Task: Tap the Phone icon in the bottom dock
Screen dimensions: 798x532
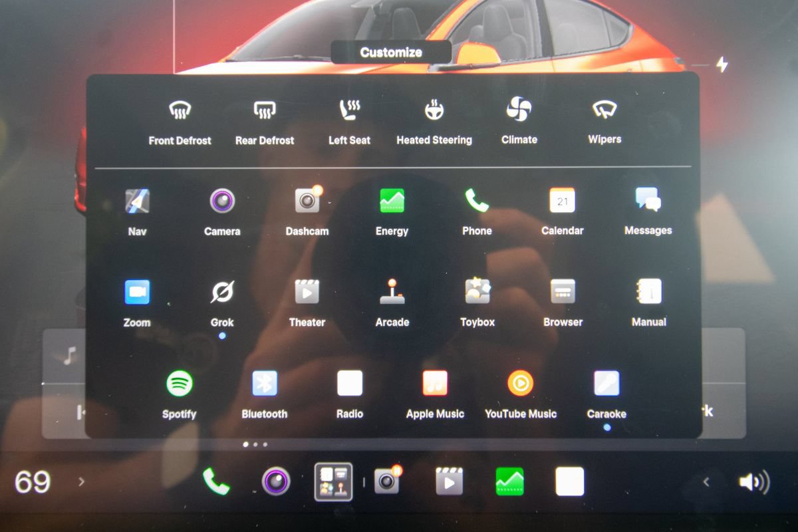Action: click(x=215, y=481)
